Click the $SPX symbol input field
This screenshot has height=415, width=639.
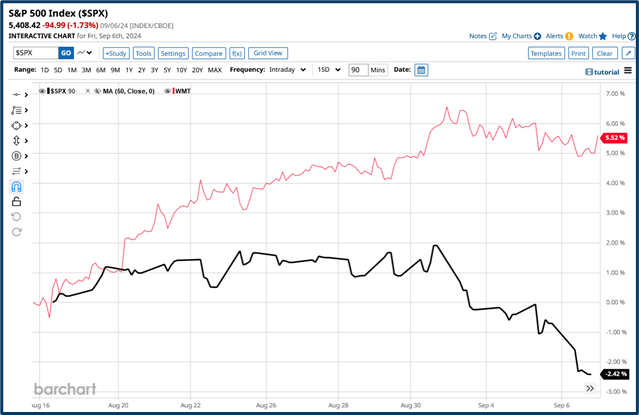point(34,52)
